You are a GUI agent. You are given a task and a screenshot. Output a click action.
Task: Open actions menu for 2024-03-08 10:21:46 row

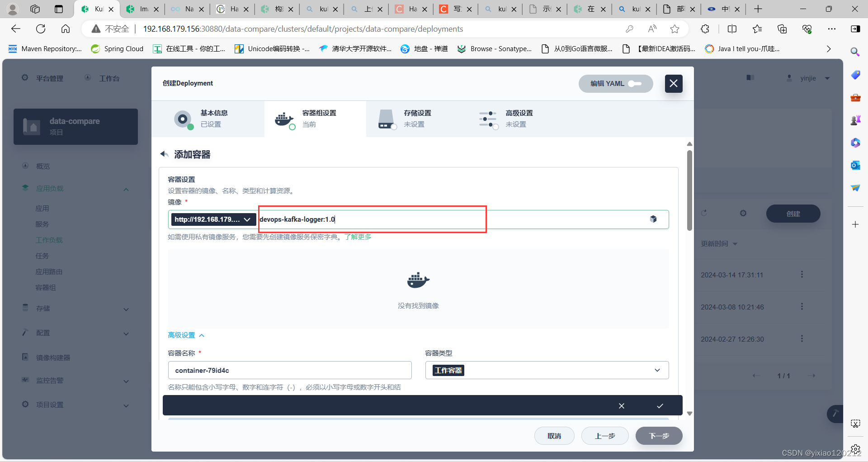(802, 306)
